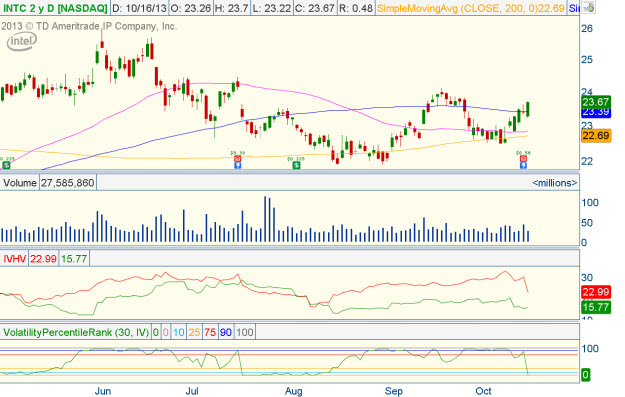Screen dimensions: 625x397
Task: Click the red 22.99 value in IVHV header
Action: (43, 259)
